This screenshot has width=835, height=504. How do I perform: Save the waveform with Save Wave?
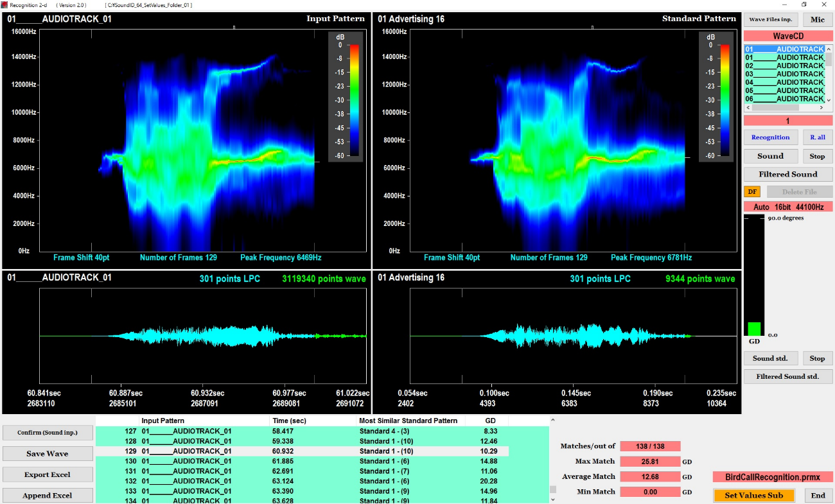point(48,453)
